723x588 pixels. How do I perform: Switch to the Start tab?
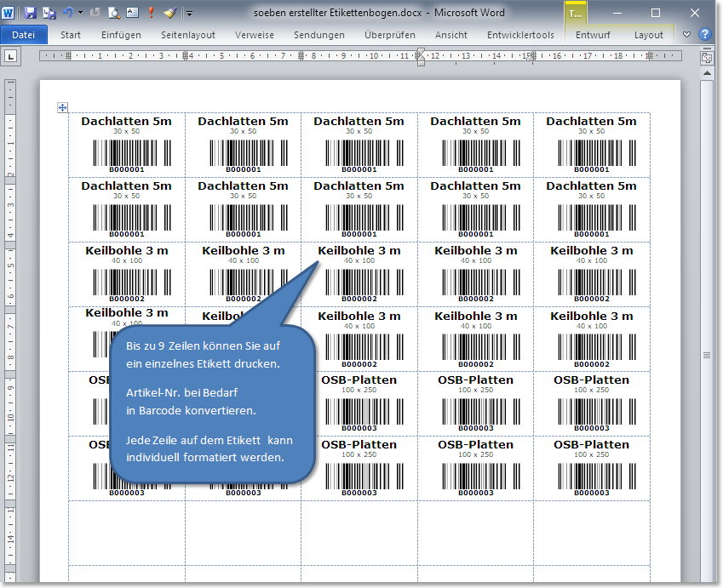point(71,35)
